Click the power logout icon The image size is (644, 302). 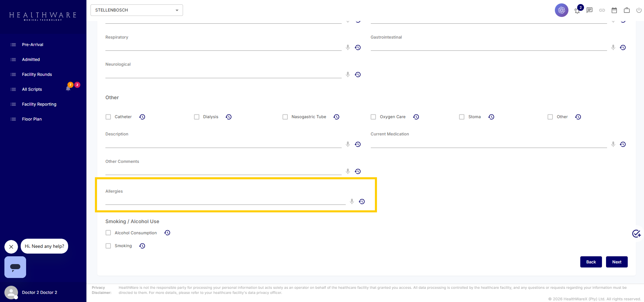639,10
